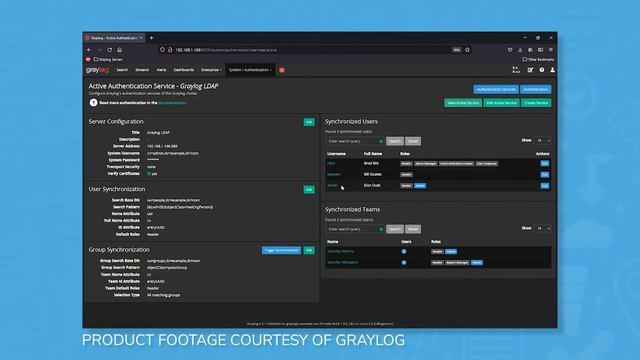Image resolution: width=640 pixels, height=360 pixels.
Task: Click the zoom level badge in the address bar
Action: [x=456, y=50]
